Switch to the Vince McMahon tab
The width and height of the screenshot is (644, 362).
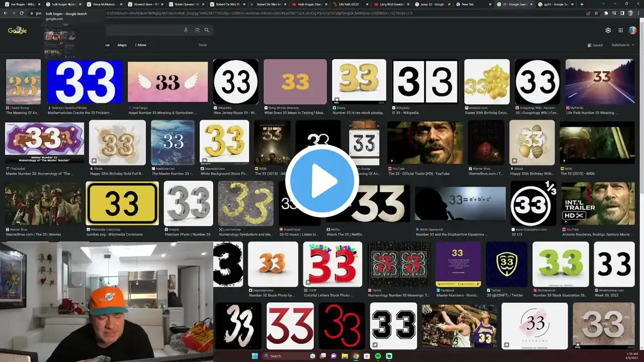coord(104,4)
